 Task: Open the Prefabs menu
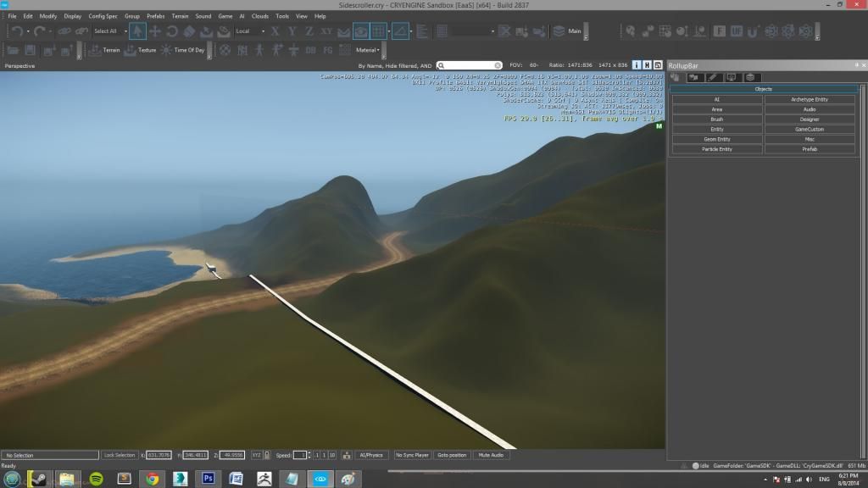(155, 16)
